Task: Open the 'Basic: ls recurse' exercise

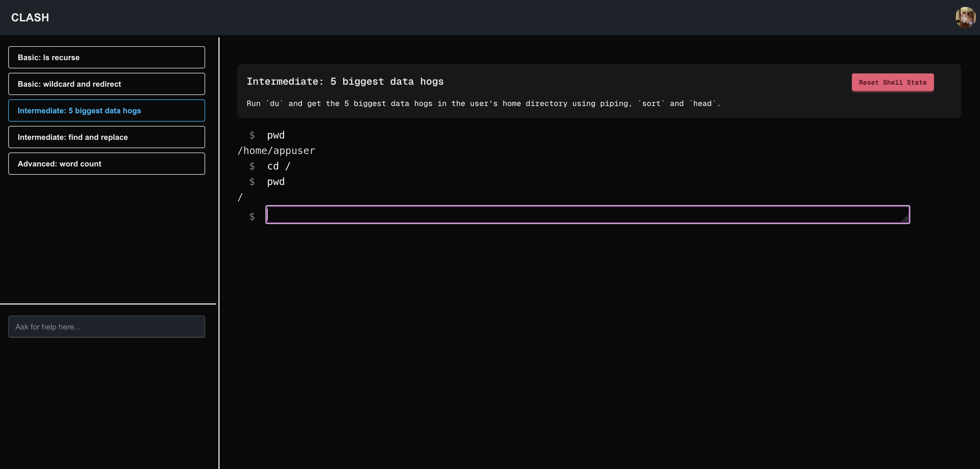Action: pyautogui.click(x=107, y=57)
